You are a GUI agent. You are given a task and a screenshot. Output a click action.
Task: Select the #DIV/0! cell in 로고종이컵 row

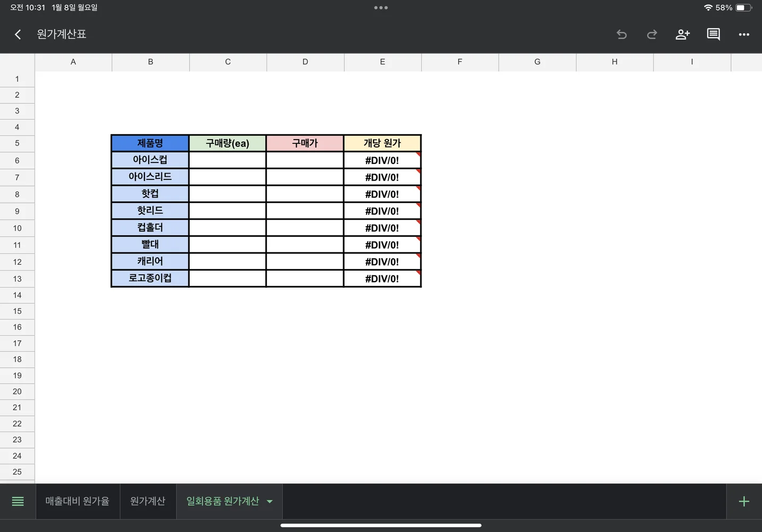point(382,279)
